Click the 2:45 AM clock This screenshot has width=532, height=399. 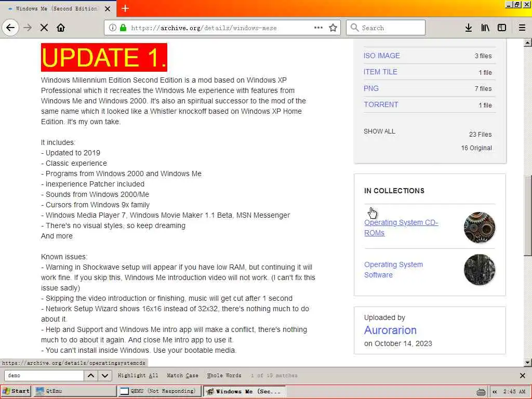pos(514,392)
